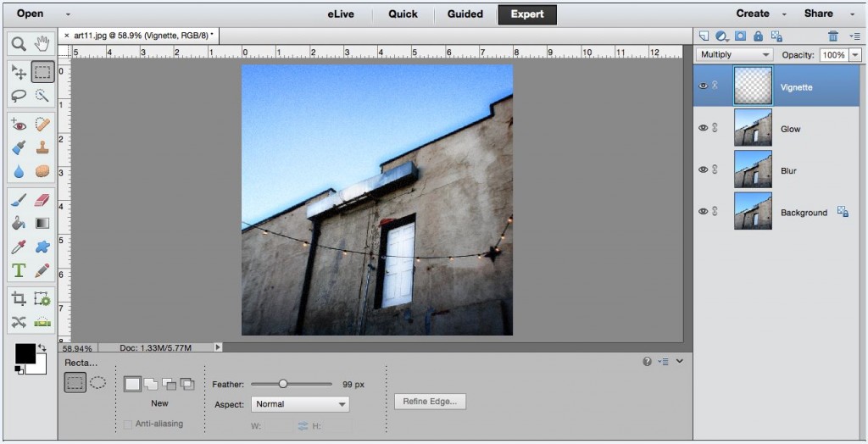
Task: Open the Opacity slider dropdown arrow
Action: [856, 55]
